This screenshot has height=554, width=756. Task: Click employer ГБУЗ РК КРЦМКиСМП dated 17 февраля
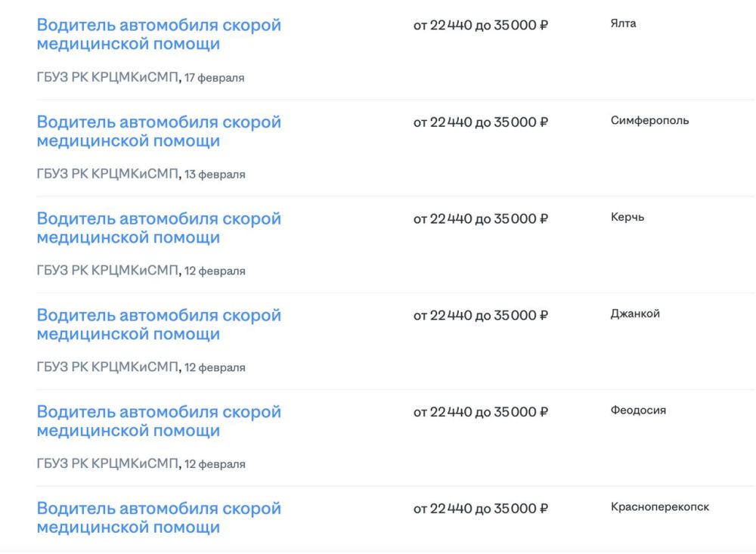(107, 77)
